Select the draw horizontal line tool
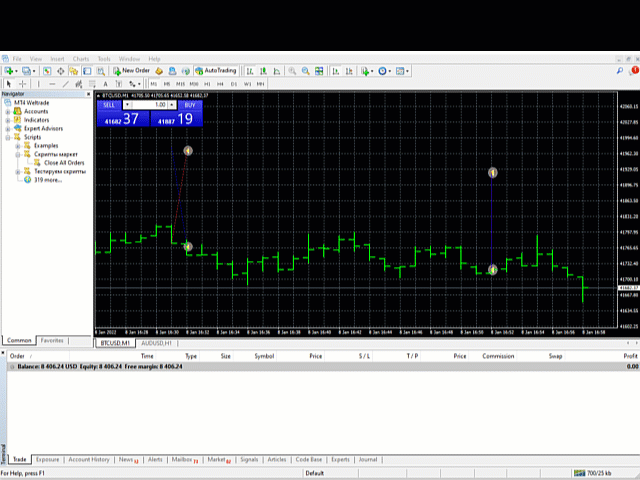Image resolution: width=640 pixels, height=480 pixels. [52, 84]
